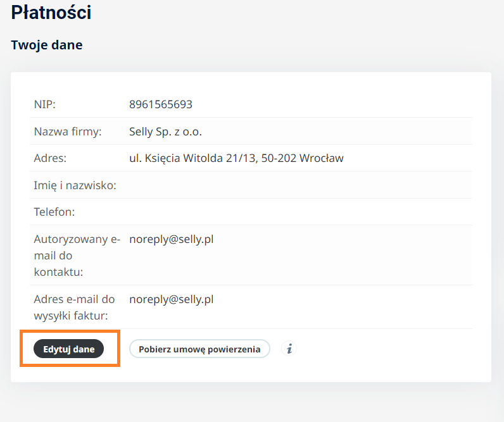504x422 pixels.
Task: Download the agreement via Pobierz umowę powierzenia
Action: (x=199, y=349)
